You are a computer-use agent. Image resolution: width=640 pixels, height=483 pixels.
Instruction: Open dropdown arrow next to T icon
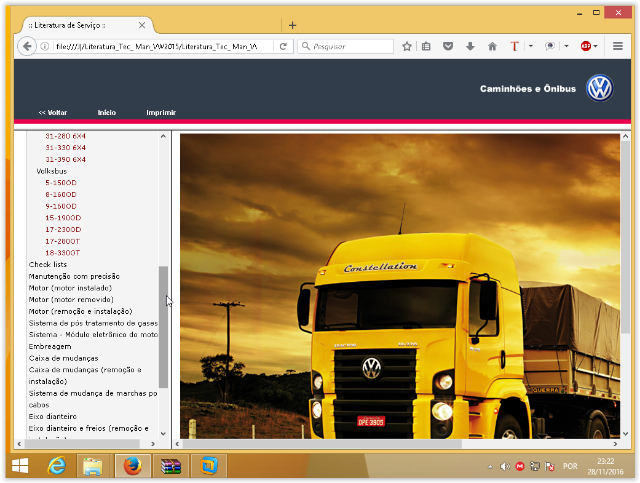click(531, 46)
